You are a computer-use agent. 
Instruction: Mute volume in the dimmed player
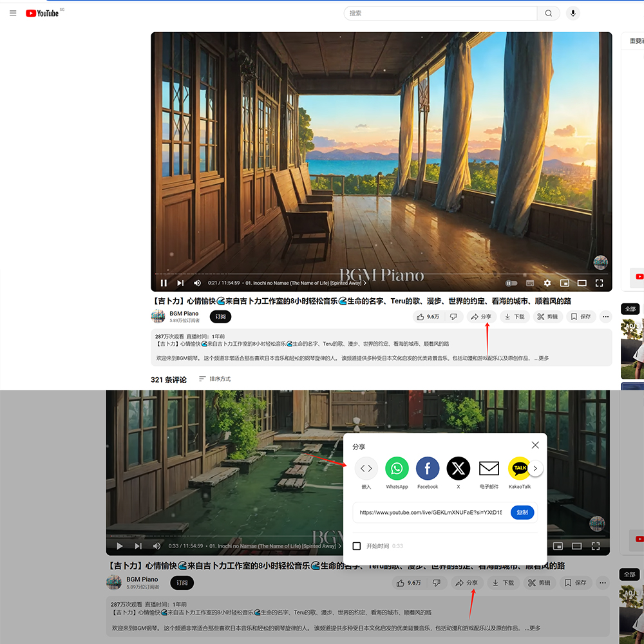point(156,546)
